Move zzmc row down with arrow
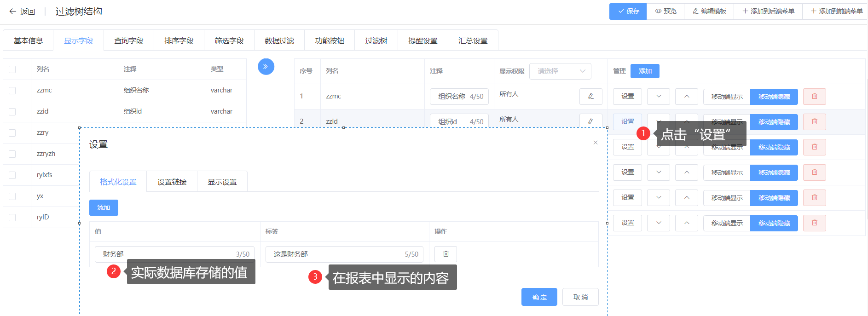 coord(658,97)
